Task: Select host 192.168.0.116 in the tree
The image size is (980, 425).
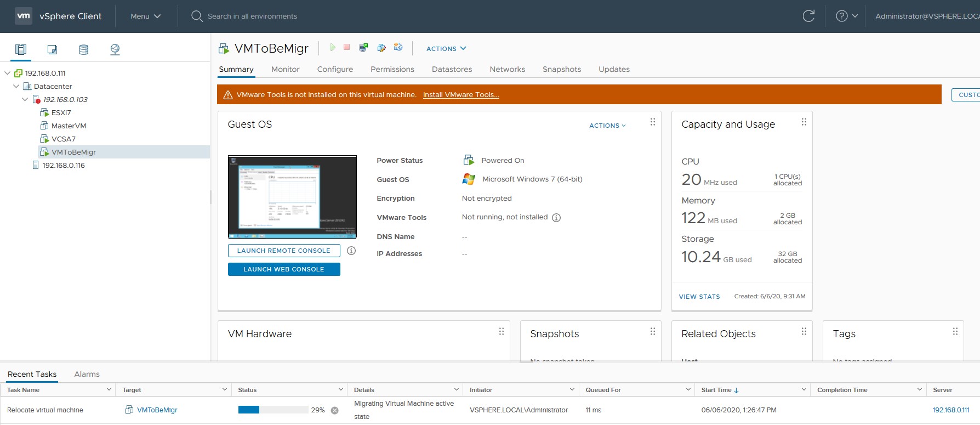Action: tap(64, 165)
